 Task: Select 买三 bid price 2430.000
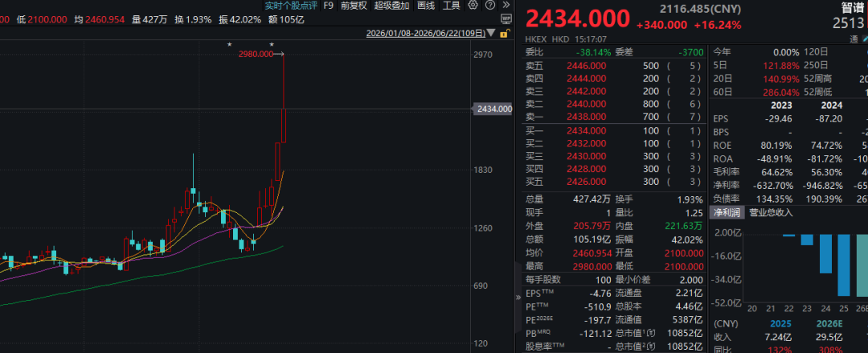click(586, 156)
